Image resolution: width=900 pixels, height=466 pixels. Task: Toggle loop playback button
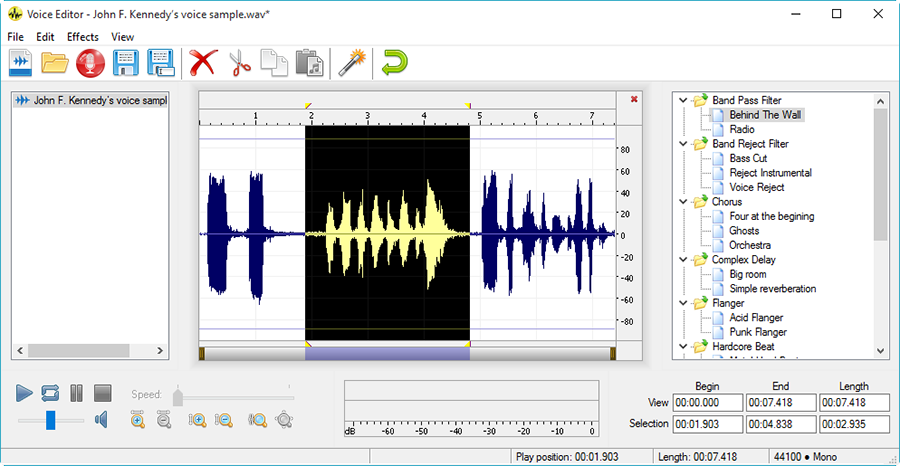tap(50, 393)
